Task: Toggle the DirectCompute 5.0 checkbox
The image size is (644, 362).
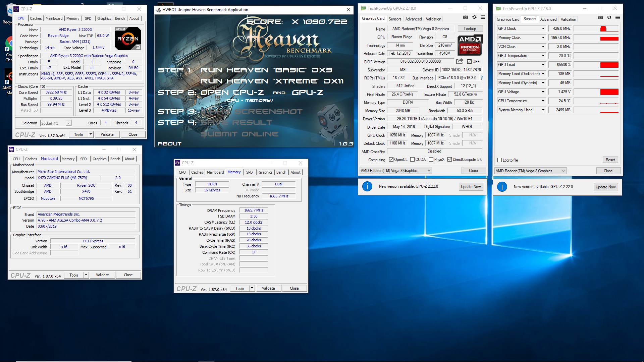Action: point(449,160)
